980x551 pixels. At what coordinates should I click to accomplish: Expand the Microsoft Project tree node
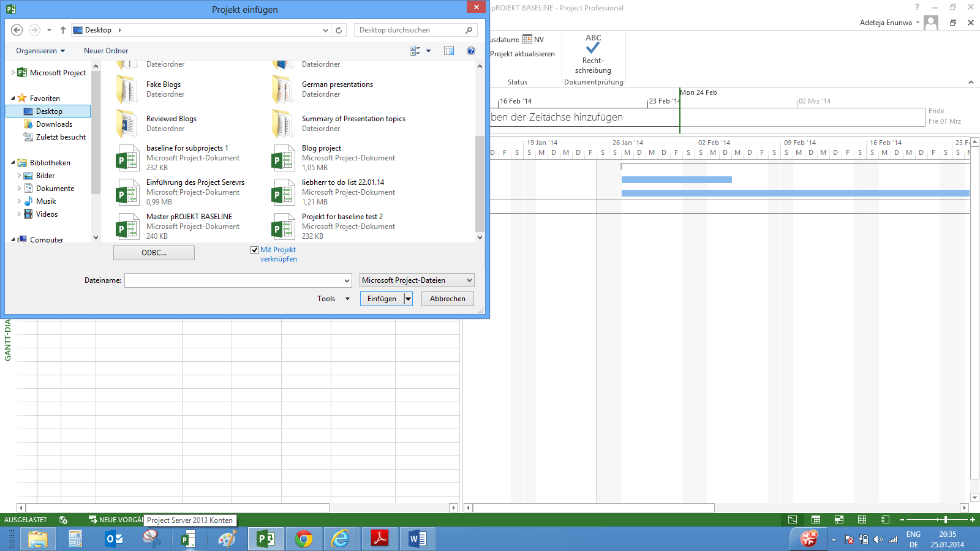[13, 72]
